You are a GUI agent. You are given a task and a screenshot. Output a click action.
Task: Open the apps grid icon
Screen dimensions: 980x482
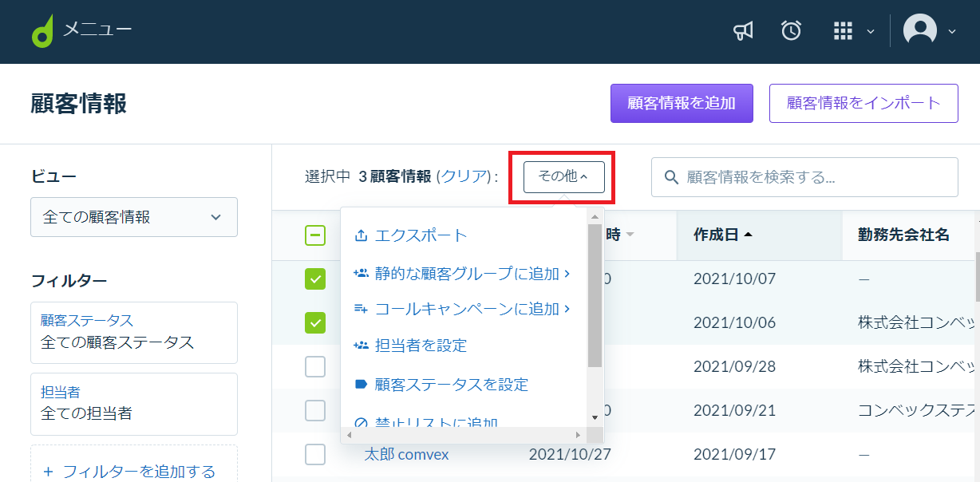click(843, 31)
